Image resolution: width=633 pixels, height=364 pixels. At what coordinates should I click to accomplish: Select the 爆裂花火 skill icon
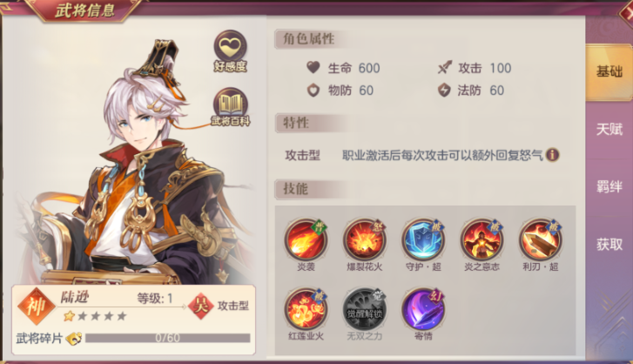click(365, 239)
